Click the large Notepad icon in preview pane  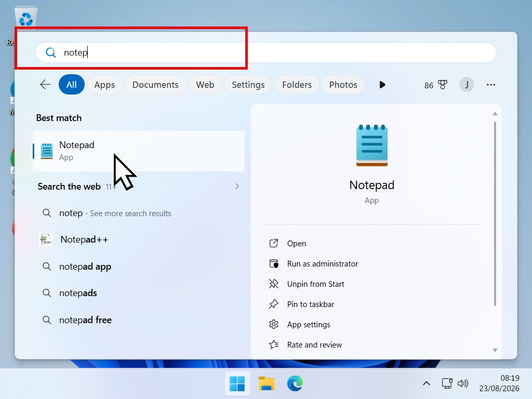click(372, 145)
